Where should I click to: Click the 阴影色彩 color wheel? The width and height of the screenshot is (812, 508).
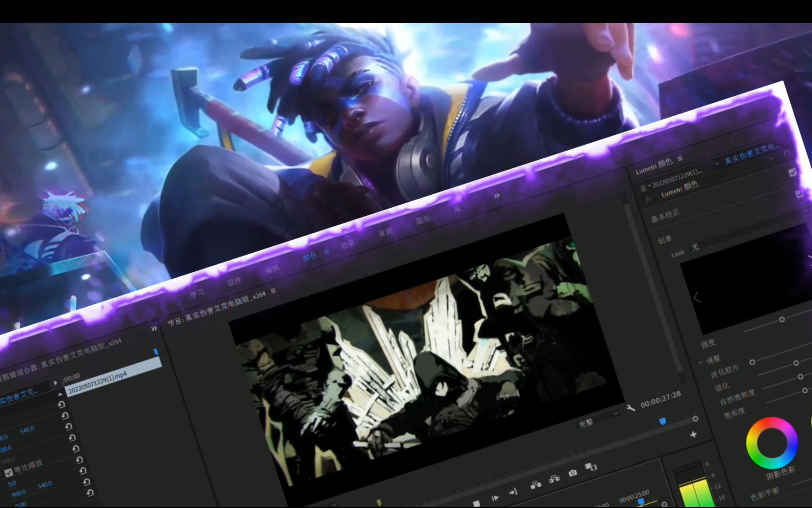tap(772, 443)
